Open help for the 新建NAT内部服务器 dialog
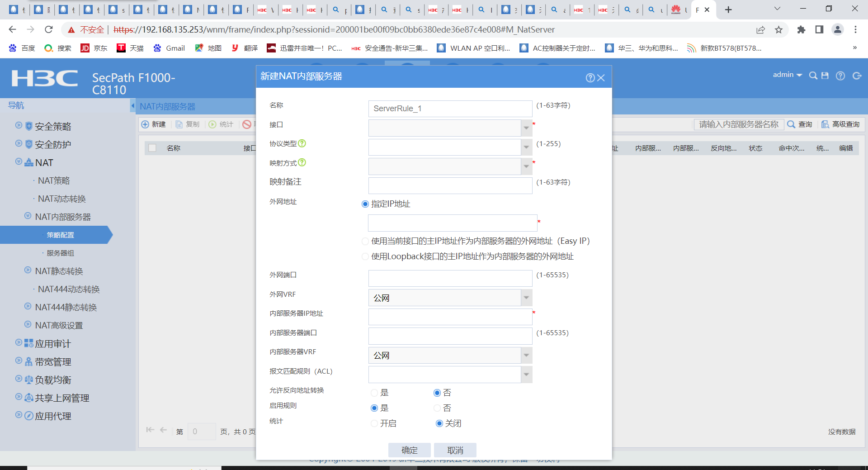Screen dimensions: 868x470 pyautogui.click(x=590, y=78)
